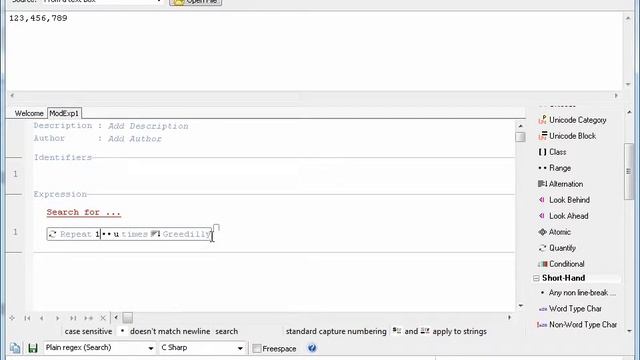Click the repeat icon in the Repeat element
The width and height of the screenshot is (640, 360).
[x=53, y=234]
